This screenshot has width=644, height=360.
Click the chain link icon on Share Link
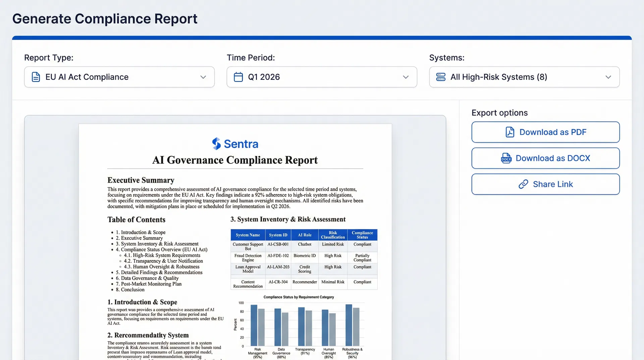click(524, 184)
